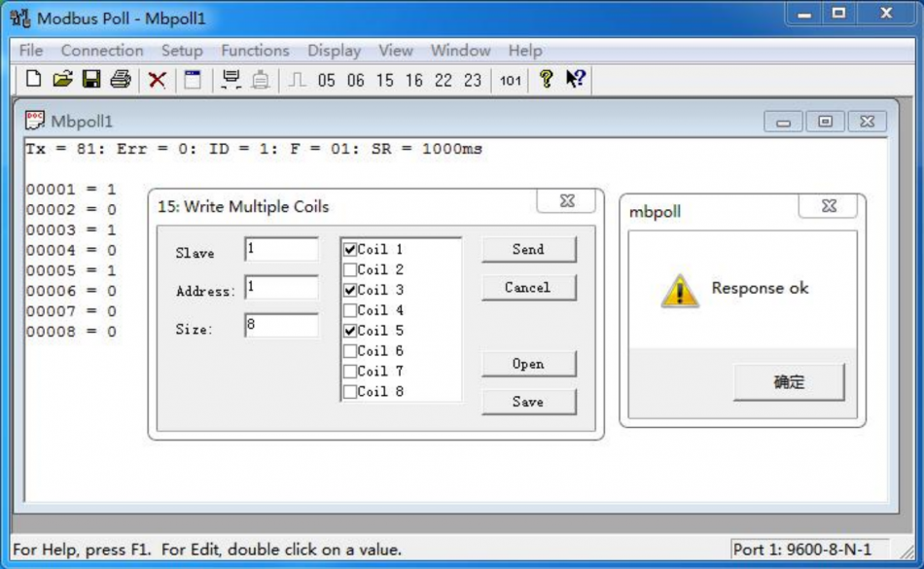
Task: Click the Print toolbar icon
Action: click(x=121, y=79)
